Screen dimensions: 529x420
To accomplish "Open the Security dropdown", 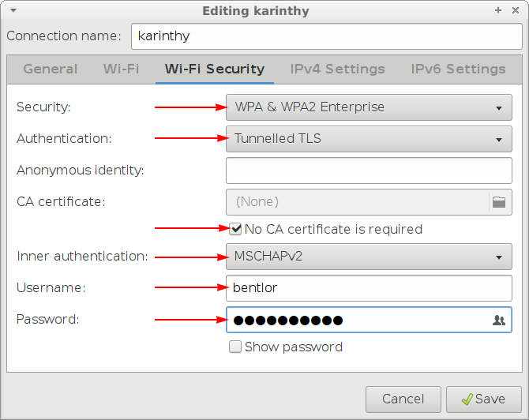I will pyautogui.click(x=369, y=107).
